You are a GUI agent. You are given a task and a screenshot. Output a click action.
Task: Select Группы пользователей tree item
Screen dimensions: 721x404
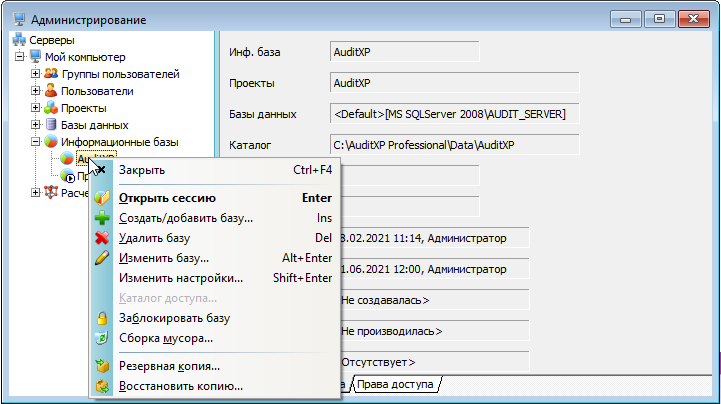[120, 74]
